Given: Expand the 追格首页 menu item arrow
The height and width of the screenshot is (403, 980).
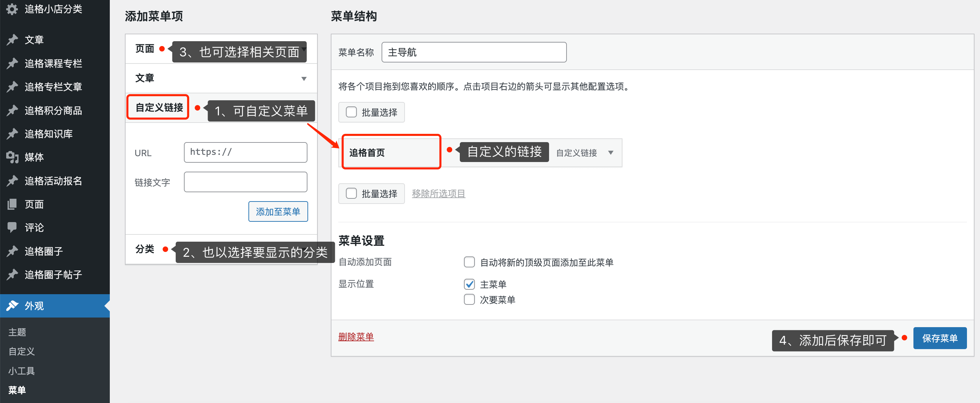Looking at the screenshot, I should tap(610, 153).
